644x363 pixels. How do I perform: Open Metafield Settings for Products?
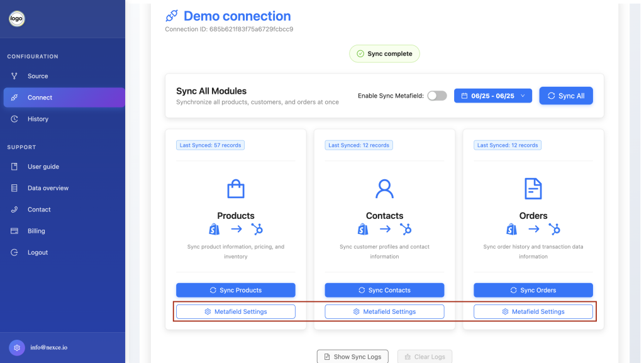[x=236, y=311]
